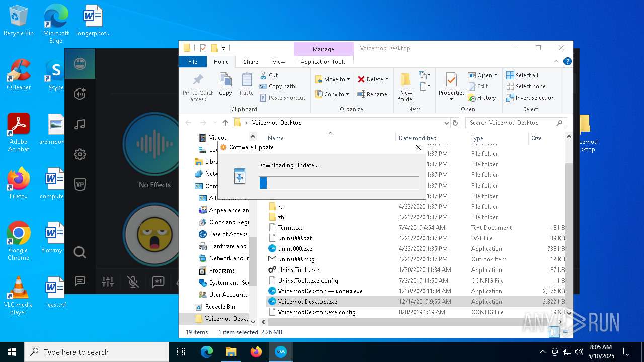
Task: Open the File menu tab
Action: [x=193, y=62]
